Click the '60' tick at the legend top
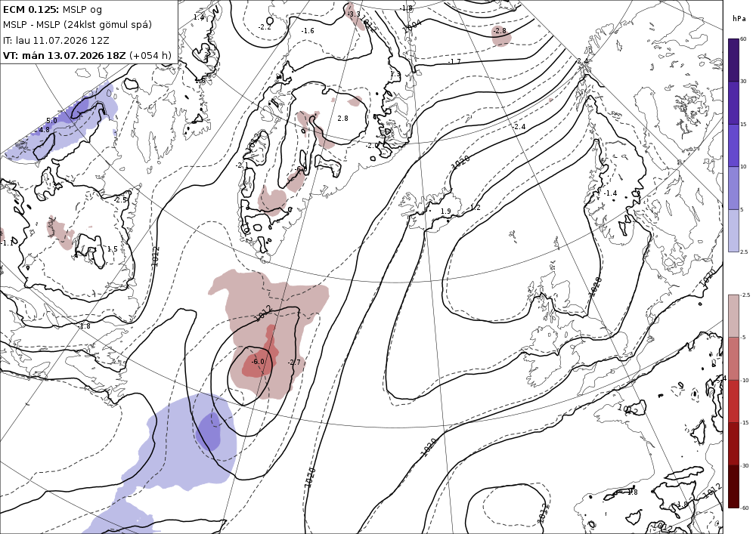 tap(743, 39)
